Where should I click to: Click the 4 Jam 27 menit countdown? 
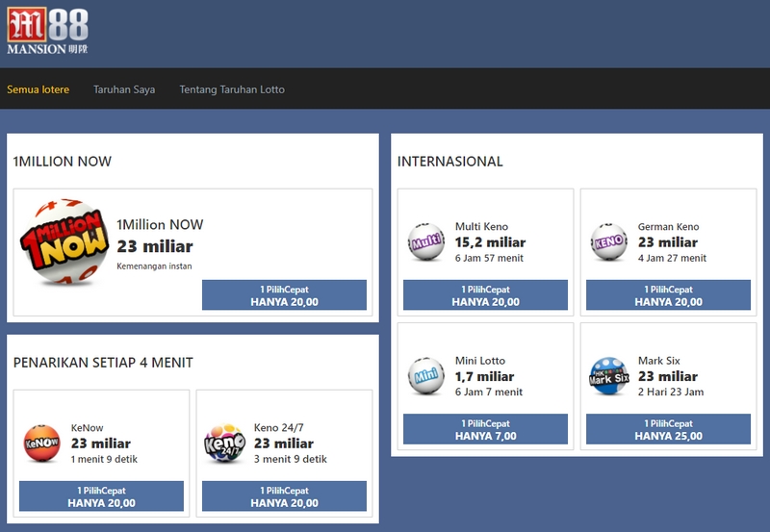pyautogui.click(x=672, y=258)
